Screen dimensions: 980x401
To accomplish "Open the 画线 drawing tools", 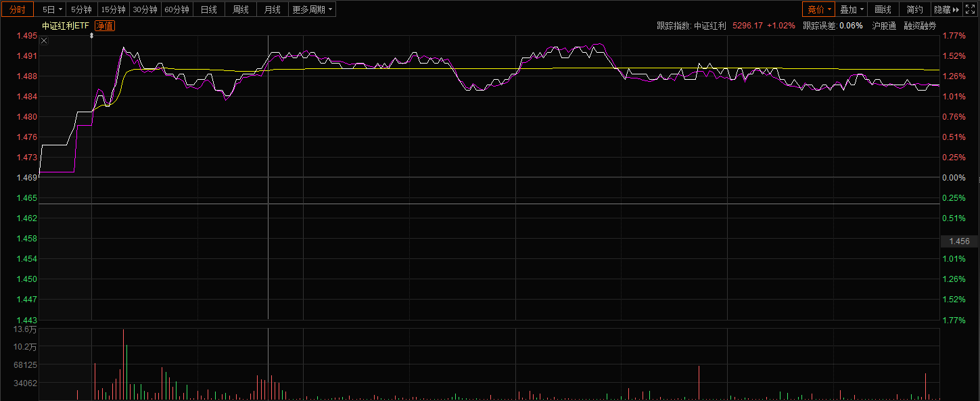I will (883, 9).
